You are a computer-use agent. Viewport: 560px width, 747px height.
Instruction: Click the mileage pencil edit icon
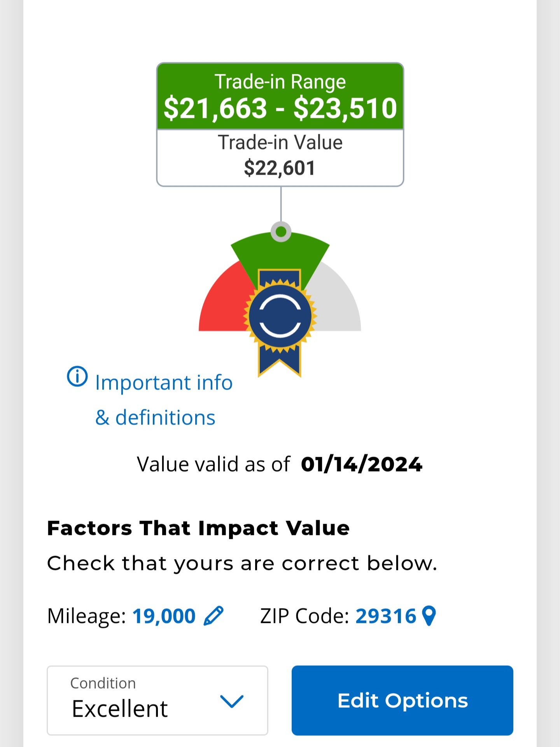(x=213, y=615)
